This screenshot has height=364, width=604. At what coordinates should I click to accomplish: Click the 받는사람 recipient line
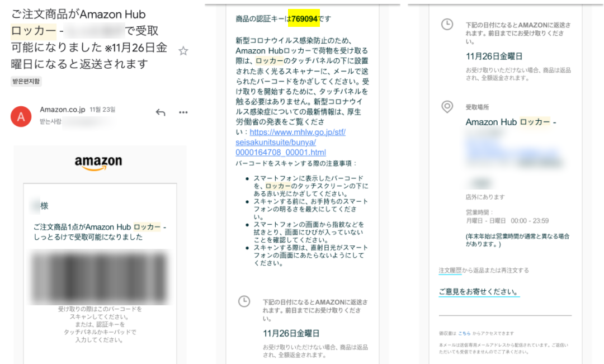[75, 122]
